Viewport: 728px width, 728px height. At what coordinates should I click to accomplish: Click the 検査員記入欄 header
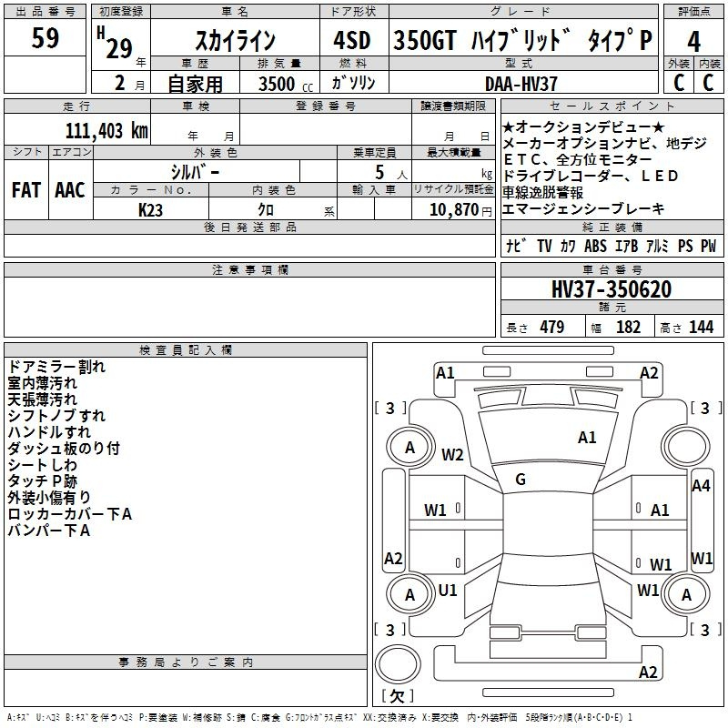186,350
